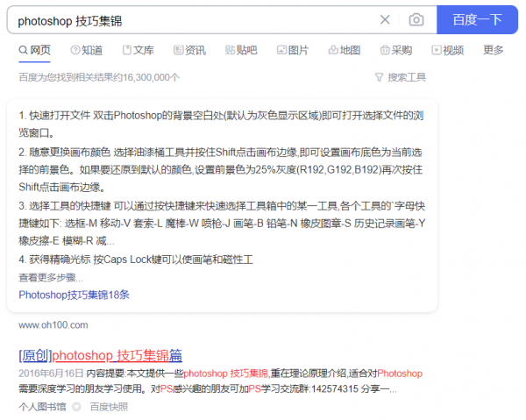Switch to the 视频 tab

[447, 50]
